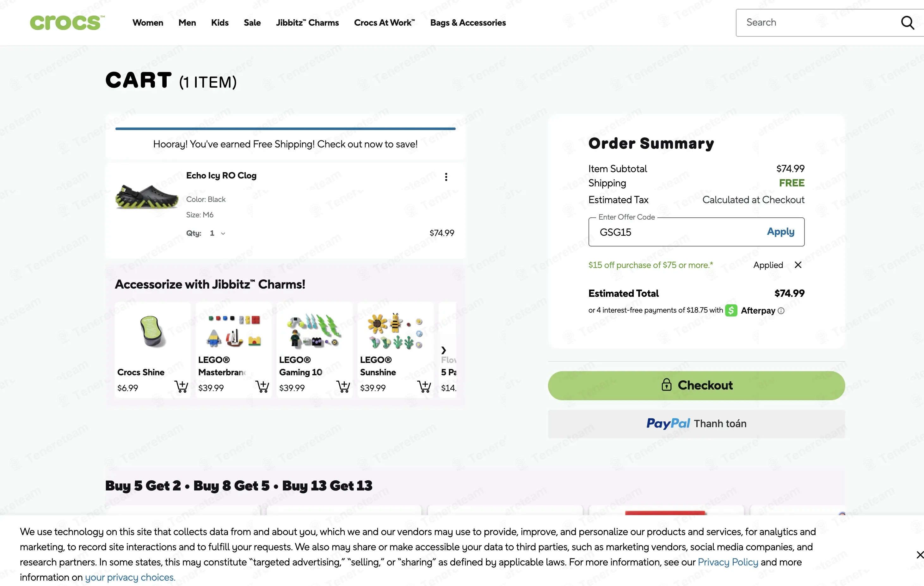Pay with the PayPal button
This screenshot has height=586, width=924.
(696, 424)
